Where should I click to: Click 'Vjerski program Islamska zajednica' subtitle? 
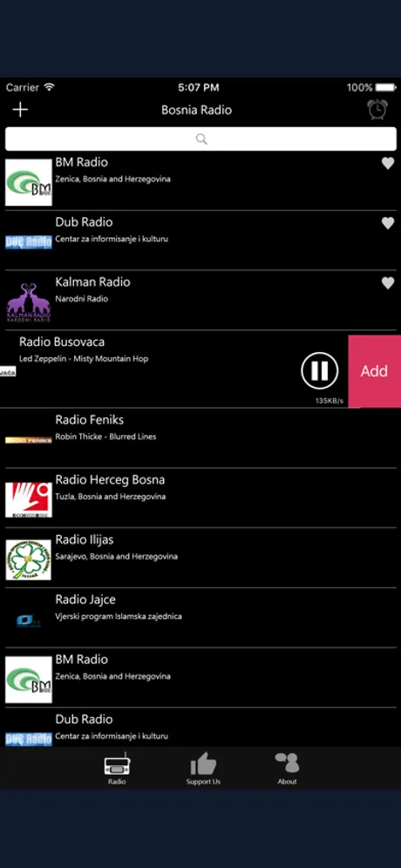pos(119,616)
